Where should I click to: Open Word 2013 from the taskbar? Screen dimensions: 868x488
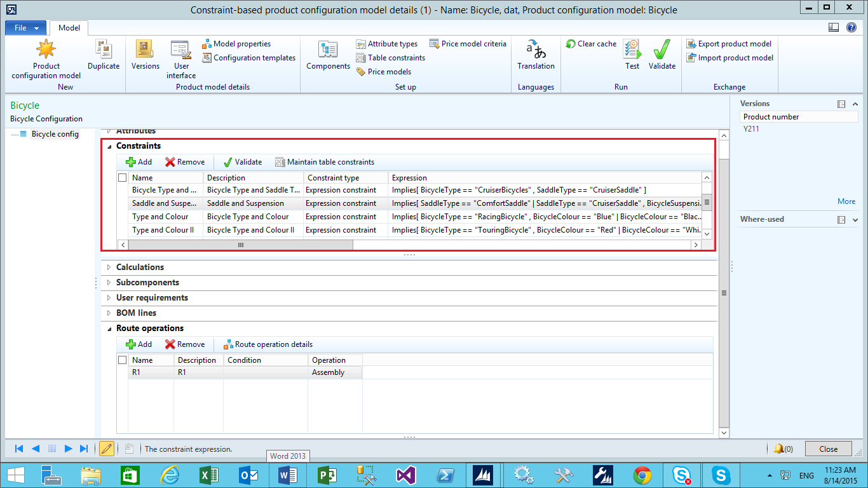coord(287,475)
